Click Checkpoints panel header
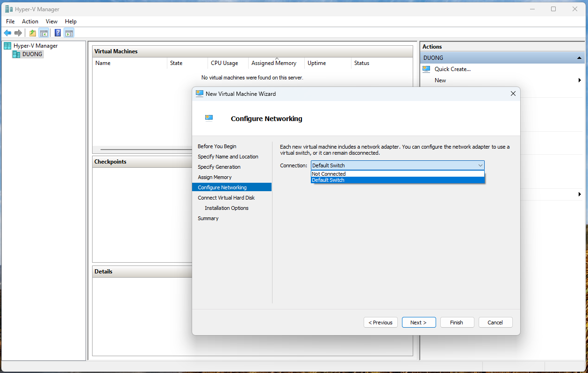This screenshot has height=373, width=588. tap(142, 162)
